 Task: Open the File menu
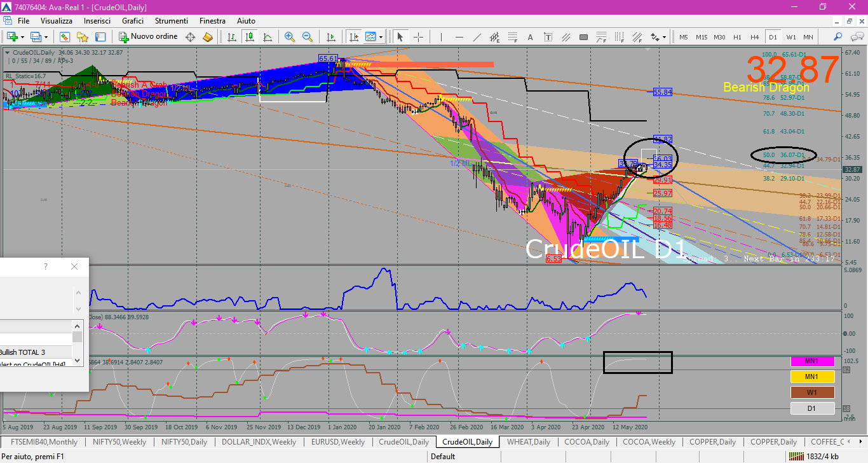(x=22, y=21)
